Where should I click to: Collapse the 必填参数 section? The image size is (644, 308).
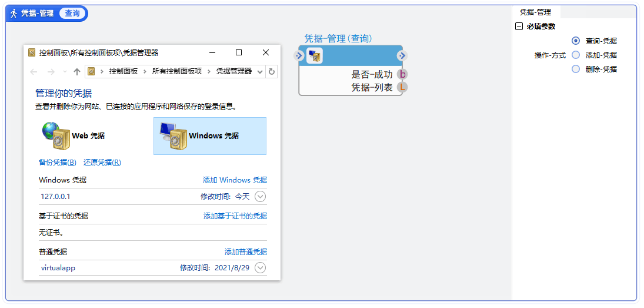click(x=519, y=27)
